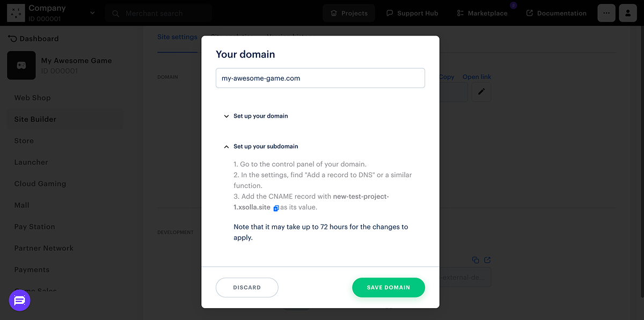This screenshot has height=320, width=644.
Task: Click the domain name input field
Action: pos(320,78)
